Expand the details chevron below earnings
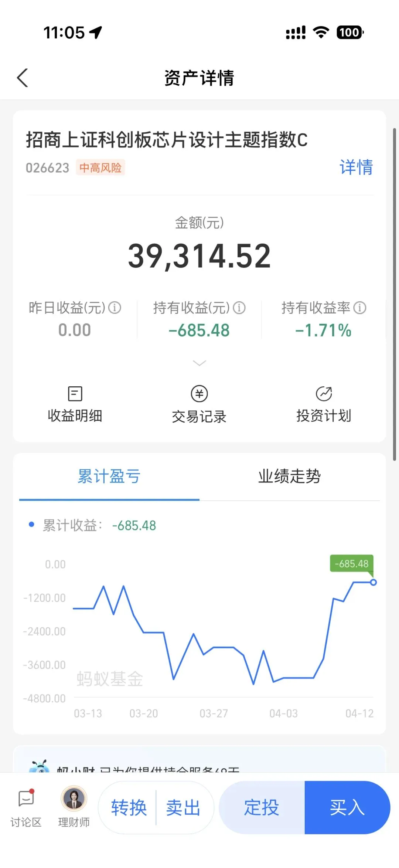 199,363
